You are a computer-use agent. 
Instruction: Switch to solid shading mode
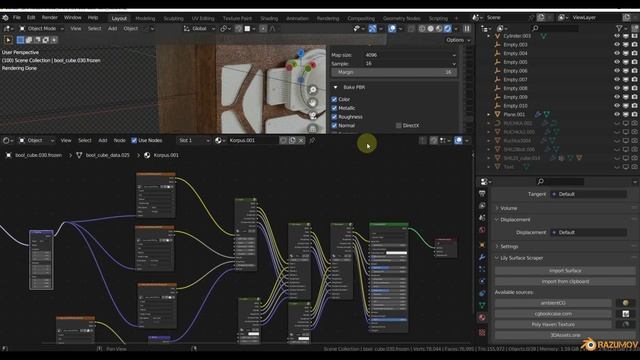(x=431, y=29)
